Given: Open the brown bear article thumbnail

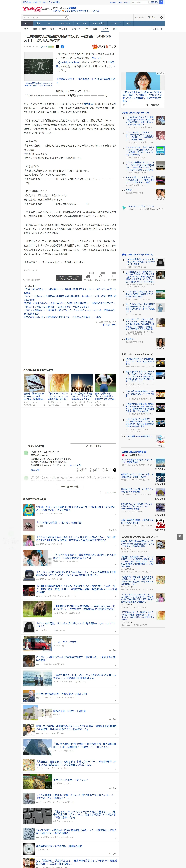Looking at the screenshot, I should click(x=38, y=609).
